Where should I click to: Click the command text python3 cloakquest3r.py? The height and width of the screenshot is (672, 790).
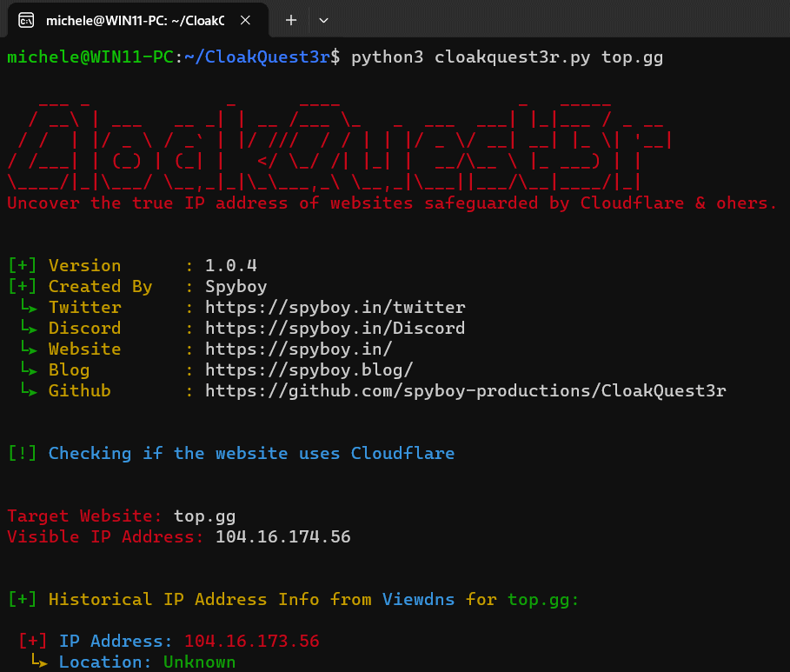point(470,57)
